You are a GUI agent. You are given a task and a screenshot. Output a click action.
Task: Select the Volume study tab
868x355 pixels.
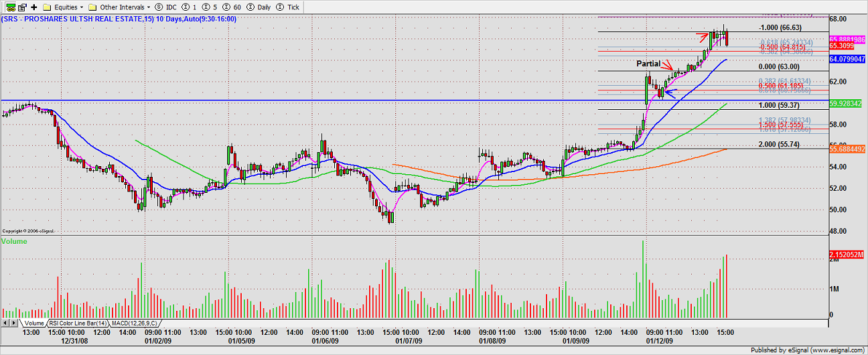33,323
